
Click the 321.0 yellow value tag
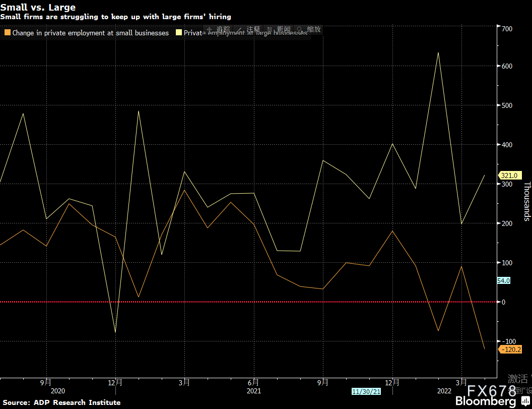click(509, 176)
